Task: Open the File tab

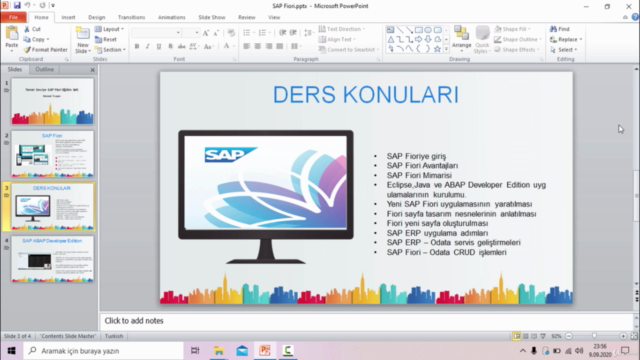Action: click(13, 17)
